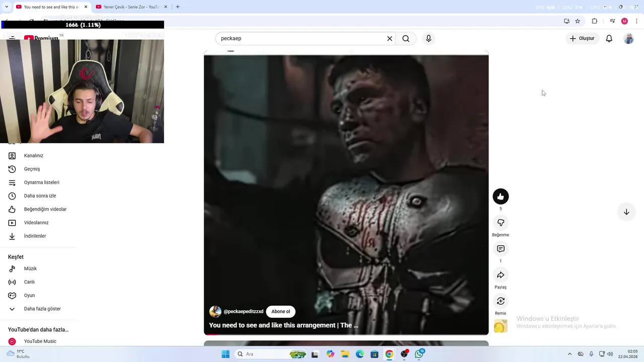Share the Short with the Paylaş button

pos(501,275)
